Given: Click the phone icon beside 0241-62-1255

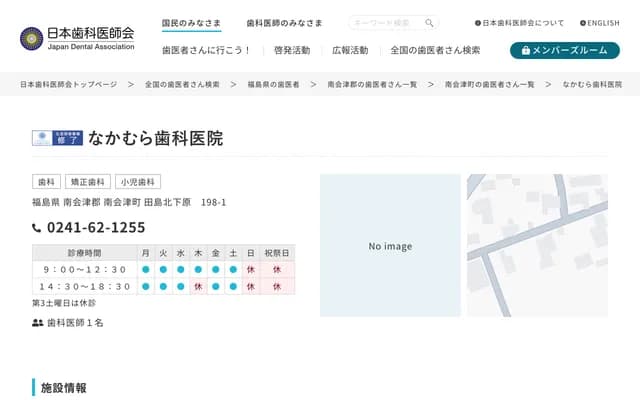Looking at the screenshot, I should (x=38, y=228).
